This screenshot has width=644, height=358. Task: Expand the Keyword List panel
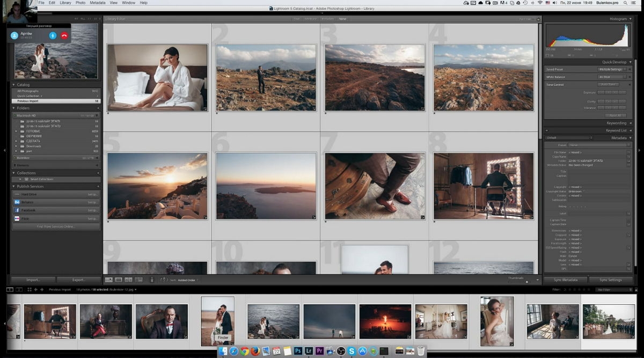pos(631,130)
